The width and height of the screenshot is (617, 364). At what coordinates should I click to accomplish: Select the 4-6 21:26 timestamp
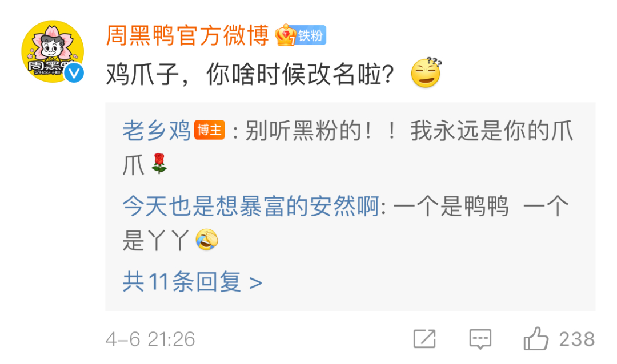click(x=150, y=339)
